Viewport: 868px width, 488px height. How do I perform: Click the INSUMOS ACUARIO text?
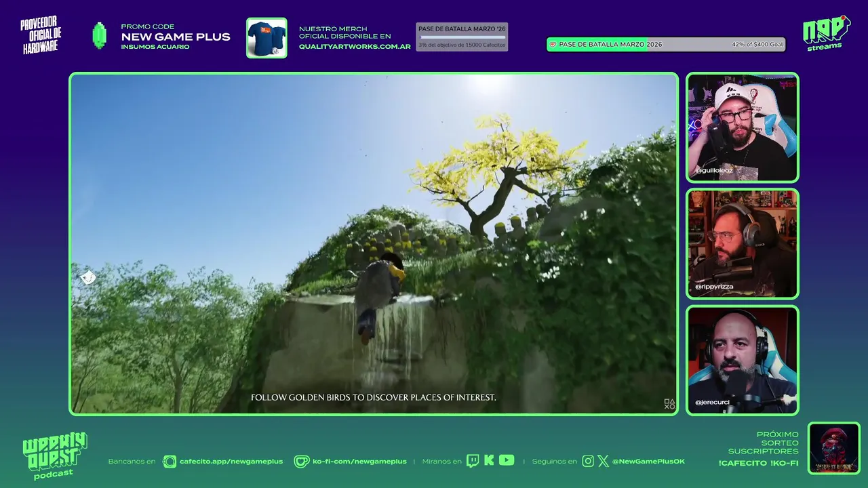[x=155, y=47]
